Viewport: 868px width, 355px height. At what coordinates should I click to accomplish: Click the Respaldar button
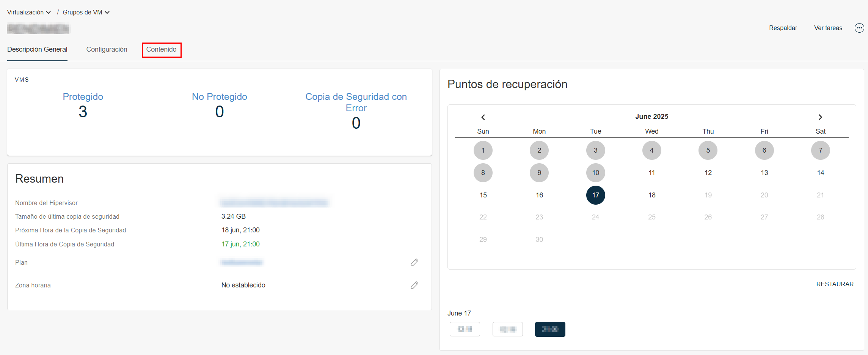pos(783,28)
